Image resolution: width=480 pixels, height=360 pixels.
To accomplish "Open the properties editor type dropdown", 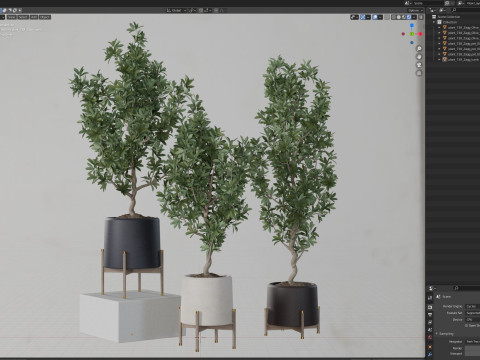I will coord(432,288).
